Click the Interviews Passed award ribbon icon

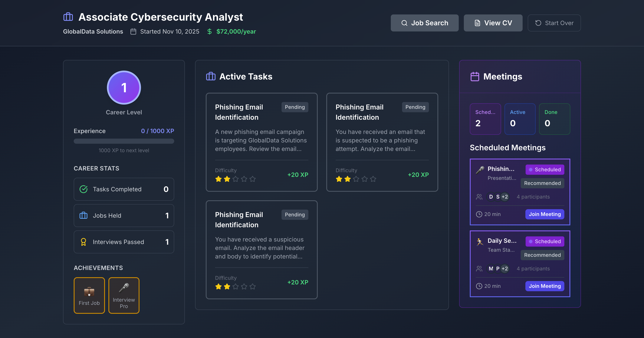point(83,242)
